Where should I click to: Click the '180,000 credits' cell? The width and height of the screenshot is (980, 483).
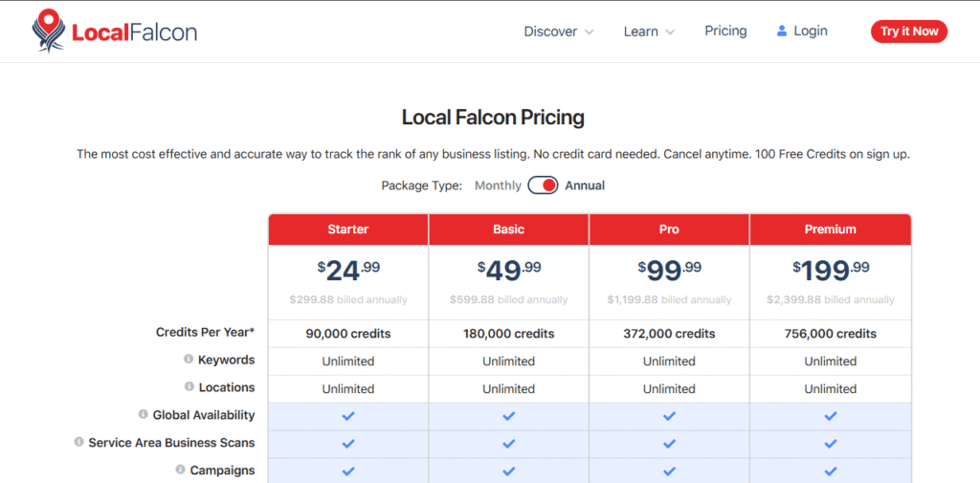[x=509, y=334]
